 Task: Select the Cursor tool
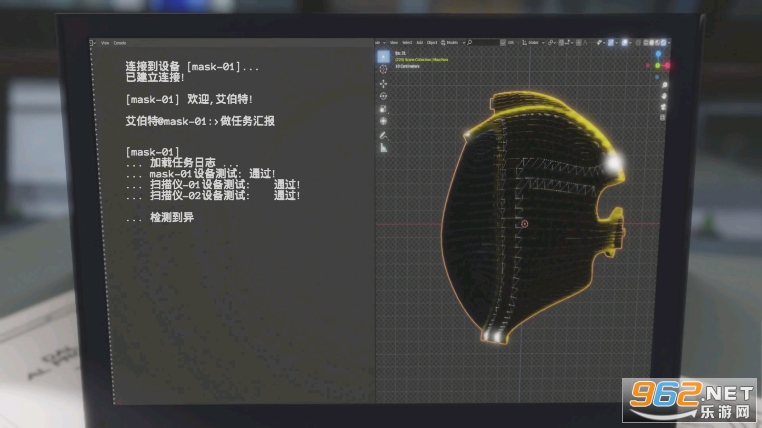tap(384, 70)
